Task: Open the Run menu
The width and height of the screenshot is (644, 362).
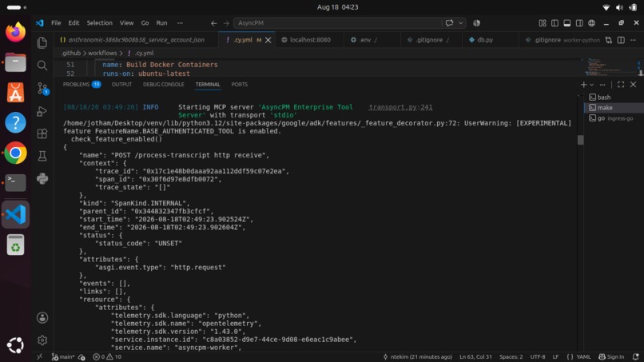Action: point(161,23)
